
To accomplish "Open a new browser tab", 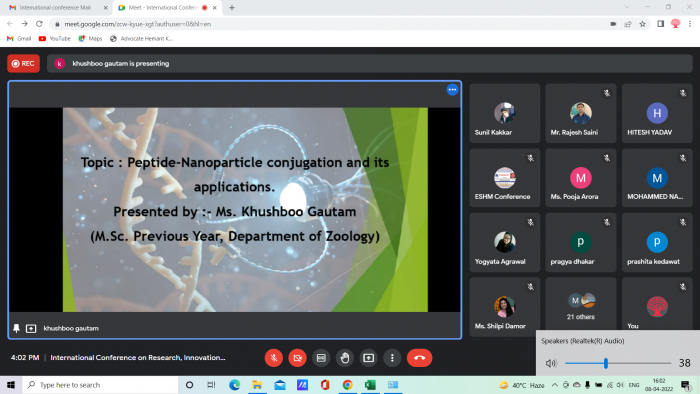I will [x=232, y=8].
